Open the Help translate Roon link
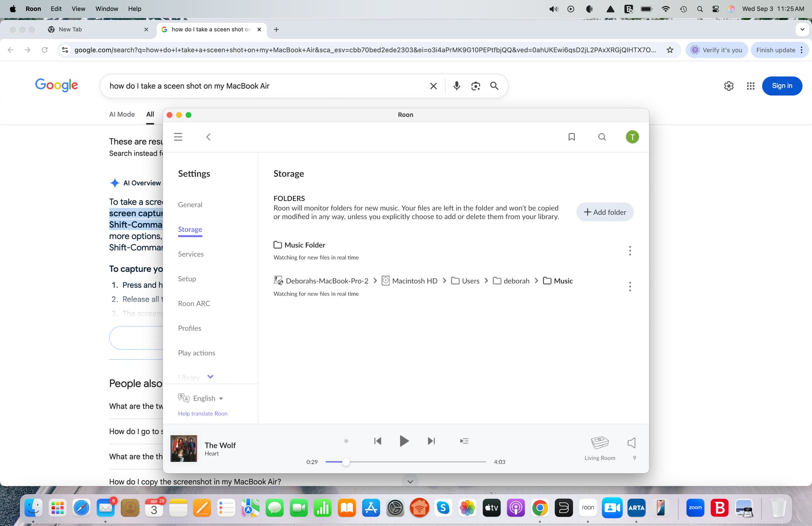812x526 pixels. [203, 413]
